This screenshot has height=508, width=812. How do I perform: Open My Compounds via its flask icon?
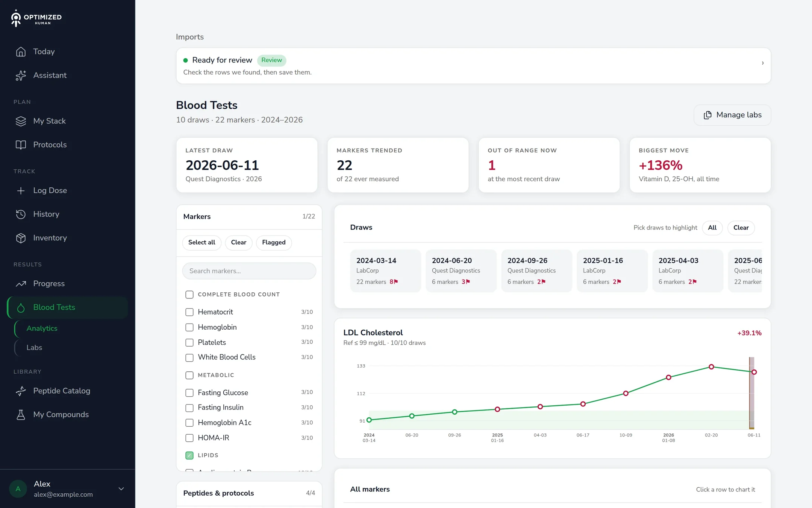[x=21, y=415]
